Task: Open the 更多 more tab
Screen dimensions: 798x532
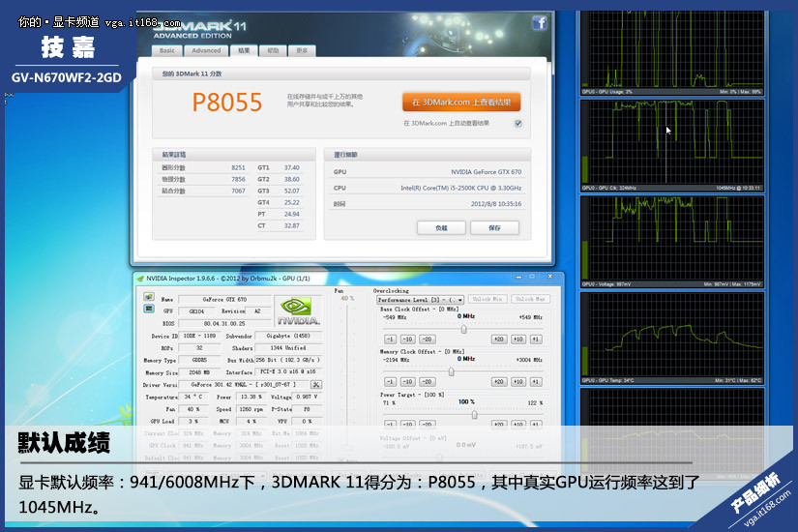Action: tap(302, 50)
